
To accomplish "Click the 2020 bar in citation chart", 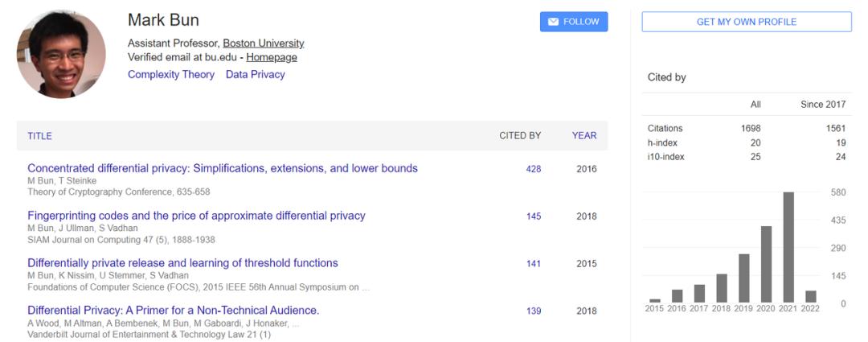I will pos(767,264).
